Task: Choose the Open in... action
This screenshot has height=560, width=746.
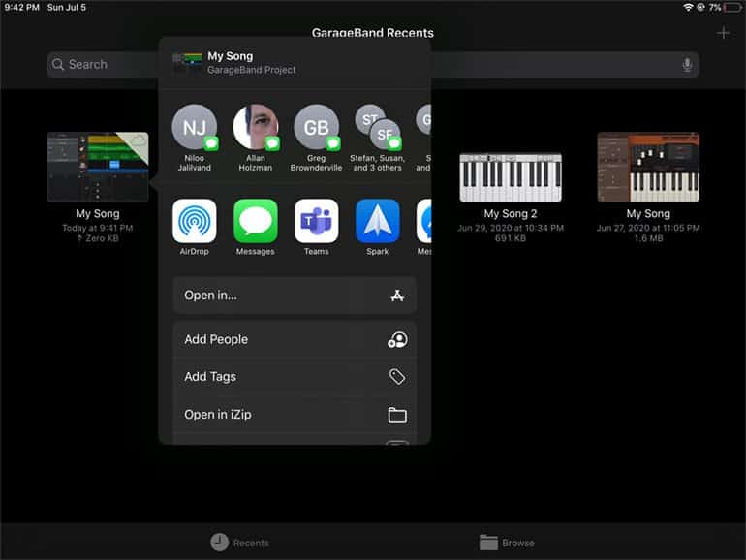Action: point(295,296)
